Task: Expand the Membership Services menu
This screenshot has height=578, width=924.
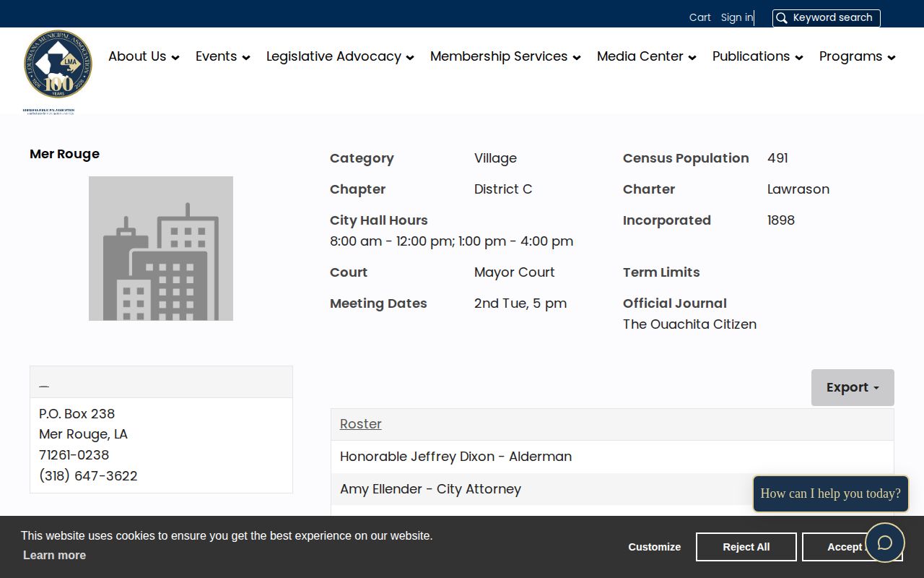Action: pos(505,56)
